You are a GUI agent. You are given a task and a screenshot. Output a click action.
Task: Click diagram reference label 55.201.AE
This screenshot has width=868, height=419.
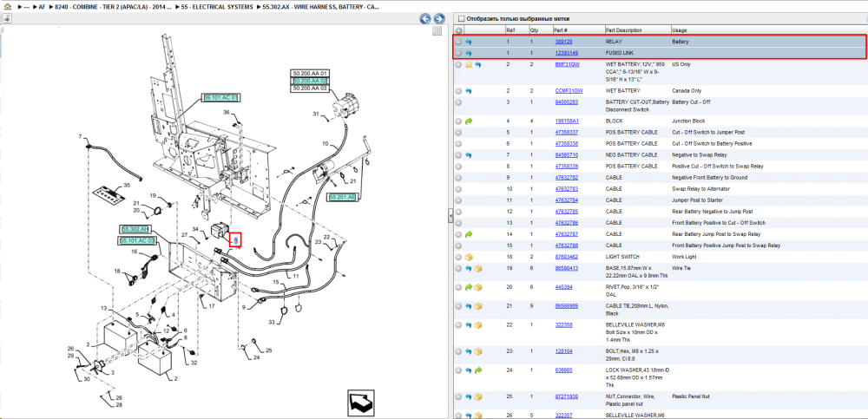coord(343,197)
